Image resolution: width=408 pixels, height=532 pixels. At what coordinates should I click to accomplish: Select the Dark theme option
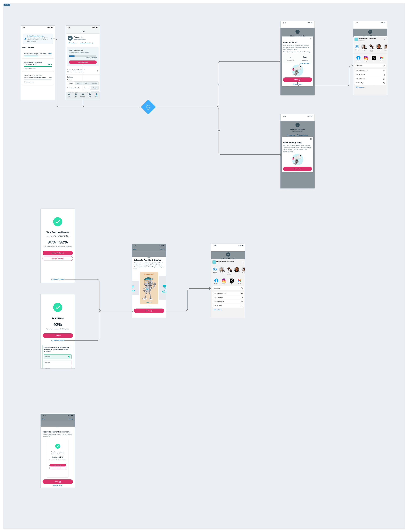coord(87,83)
